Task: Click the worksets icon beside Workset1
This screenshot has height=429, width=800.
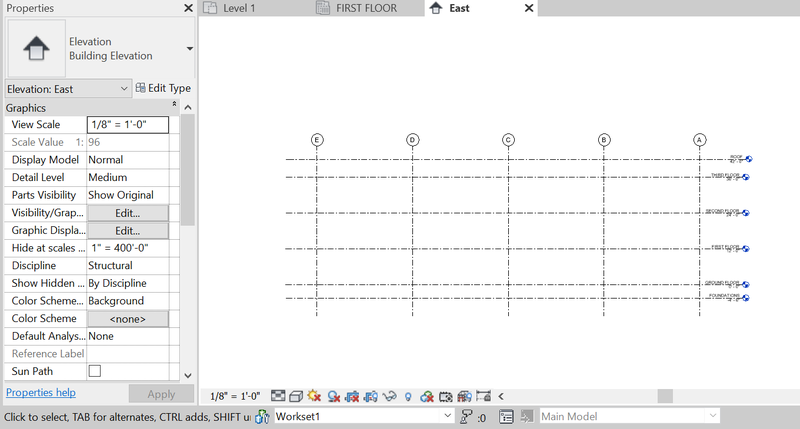Action: click(x=263, y=416)
